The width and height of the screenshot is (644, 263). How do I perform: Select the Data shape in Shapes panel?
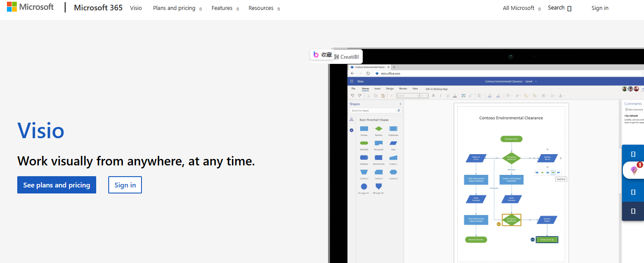click(393, 143)
